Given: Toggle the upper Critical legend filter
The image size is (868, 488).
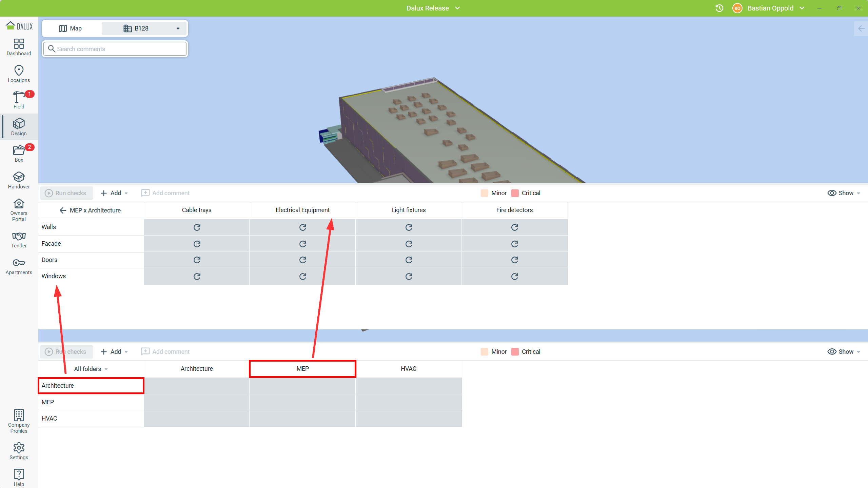Looking at the screenshot, I should tap(526, 193).
